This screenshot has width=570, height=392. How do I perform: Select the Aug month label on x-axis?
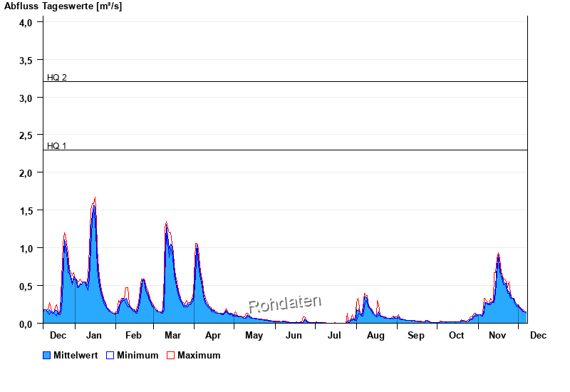(x=375, y=335)
